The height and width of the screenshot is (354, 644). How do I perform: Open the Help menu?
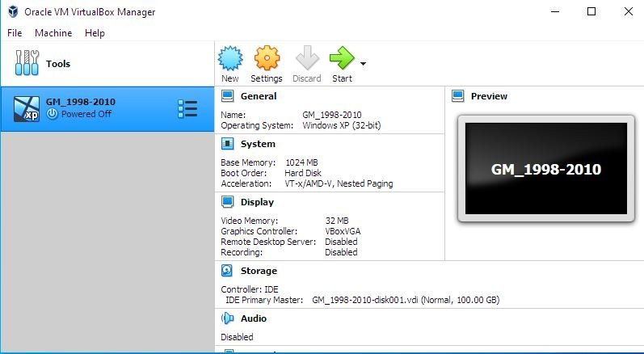pos(95,33)
